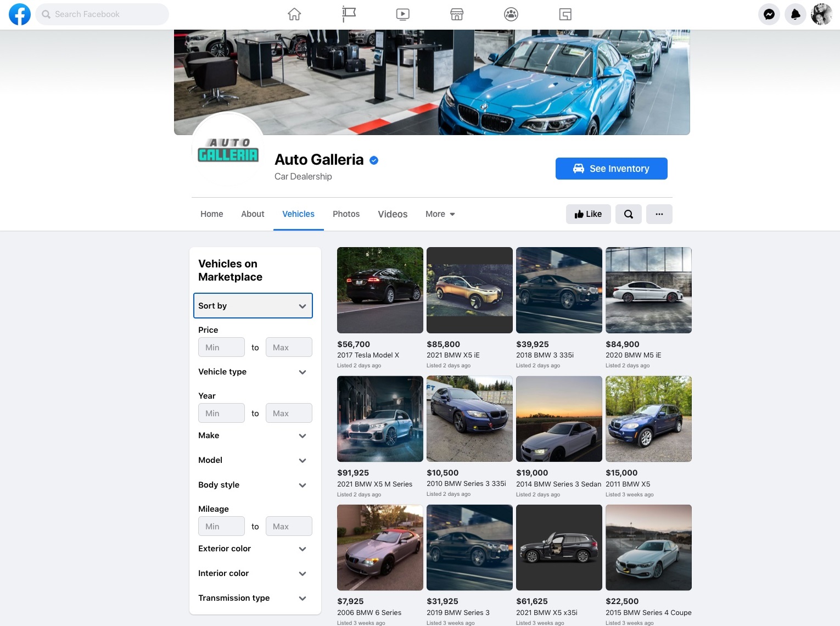Open the 2021 BMW X5 x35i photo
840x626 pixels.
[x=559, y=547]
